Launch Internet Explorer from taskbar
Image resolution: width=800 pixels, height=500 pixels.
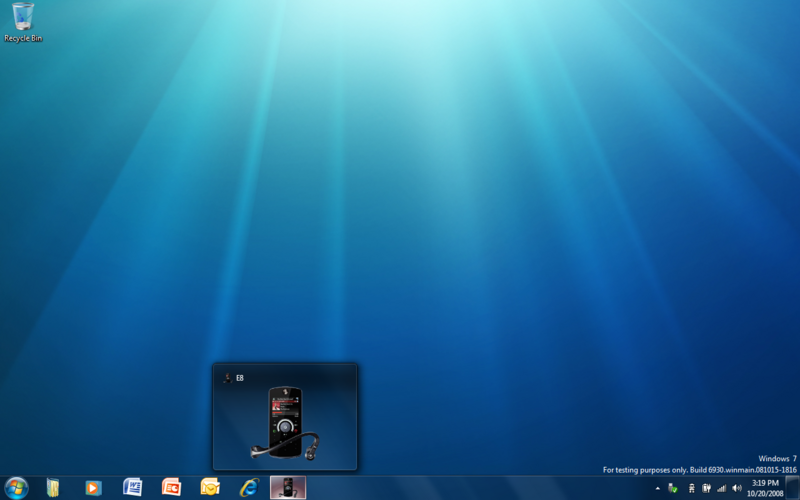pyautogui.click(x=249, y=487)
